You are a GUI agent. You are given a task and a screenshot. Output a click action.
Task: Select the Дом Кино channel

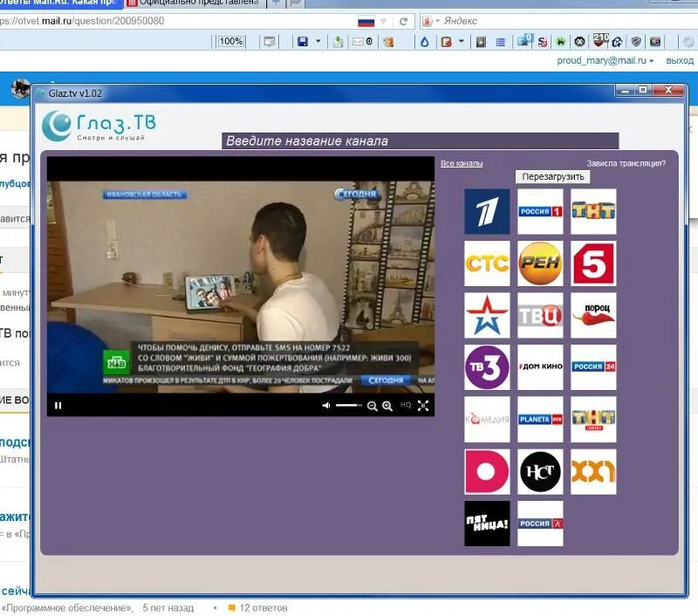tap(540, 367)
